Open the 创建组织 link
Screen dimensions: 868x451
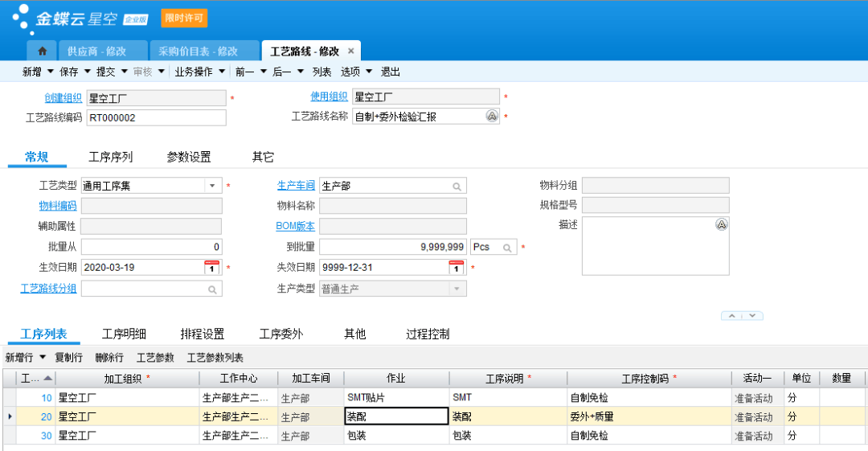(x=63, y=97)
